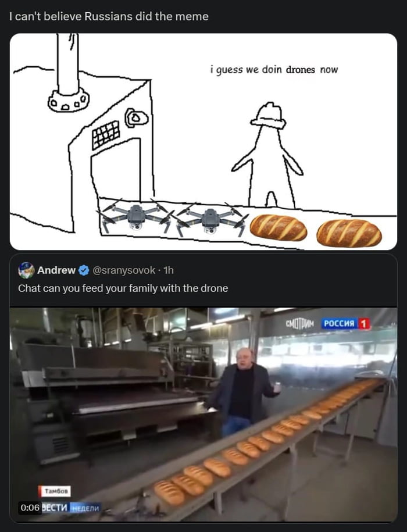Click the 0:06 video duration badge
The height and width of the screenshot is (532, 407).
pos(30,508)
